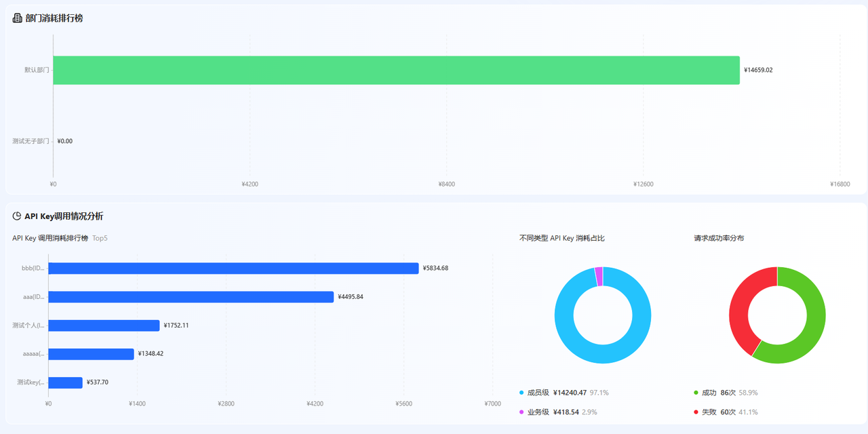Click the Top5 label beside ranking title
Viewport: 868px width, 434px height.
pyautogui.click(x=100, y=238)
